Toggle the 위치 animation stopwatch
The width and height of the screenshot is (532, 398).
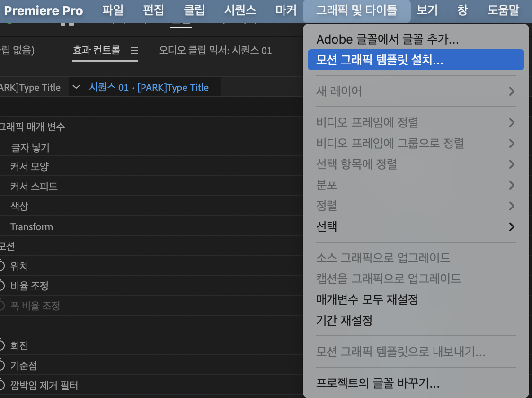click(2, 266)
